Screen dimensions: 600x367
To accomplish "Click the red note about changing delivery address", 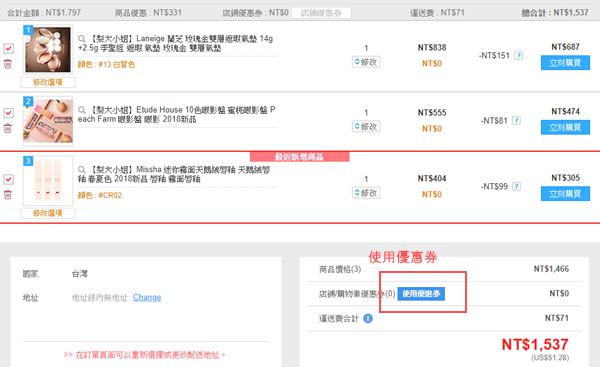I will [145, 355].
